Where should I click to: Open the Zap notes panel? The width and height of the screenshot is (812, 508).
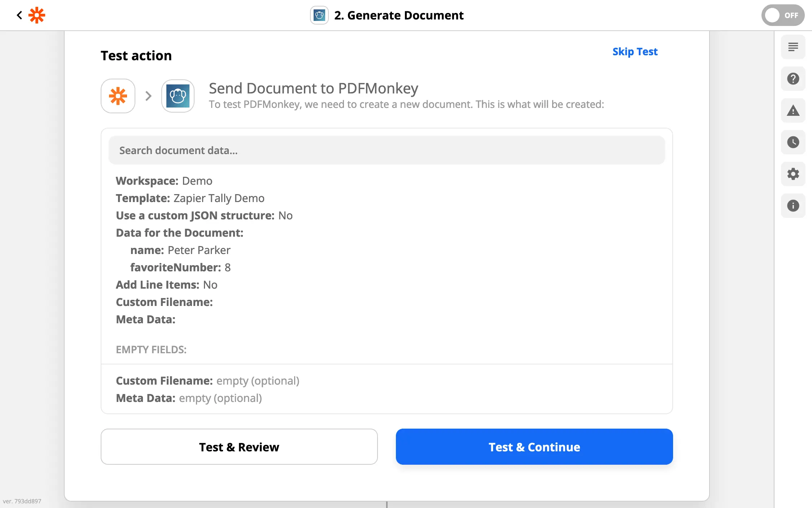(x=793, y=47)
